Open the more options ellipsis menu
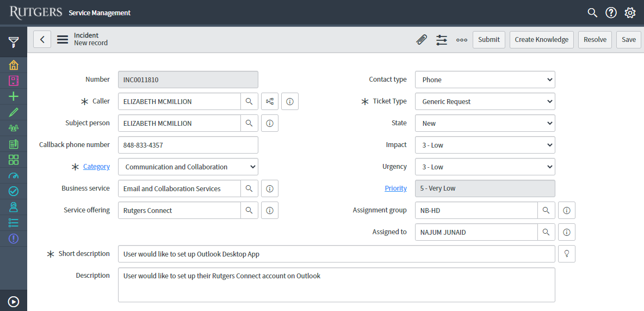644x311 pixels. click(462, 40)
